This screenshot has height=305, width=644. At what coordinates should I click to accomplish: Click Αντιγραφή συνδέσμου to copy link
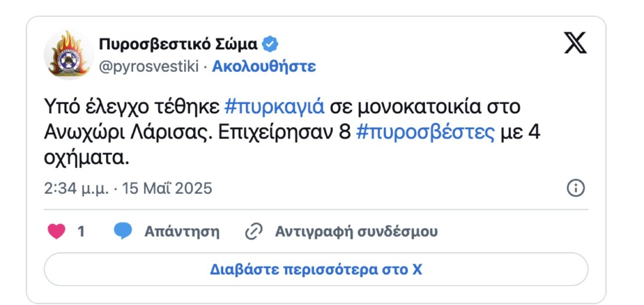356,231
